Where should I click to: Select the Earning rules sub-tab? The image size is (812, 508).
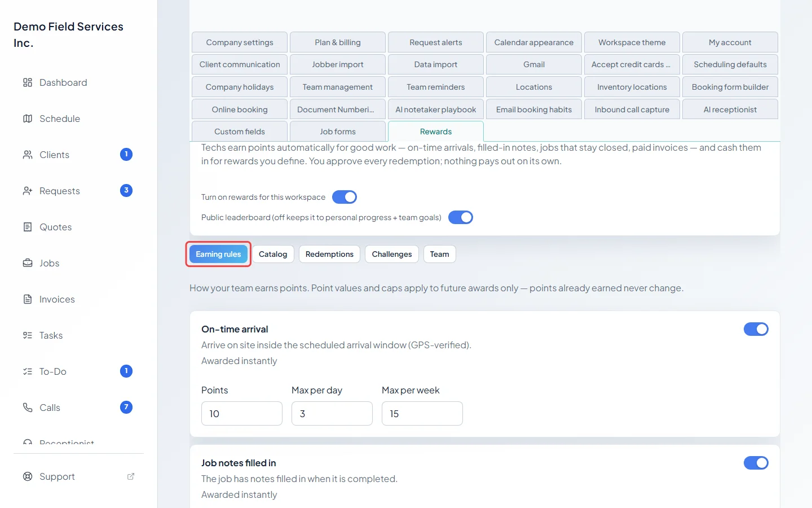[x=218, y=254]
